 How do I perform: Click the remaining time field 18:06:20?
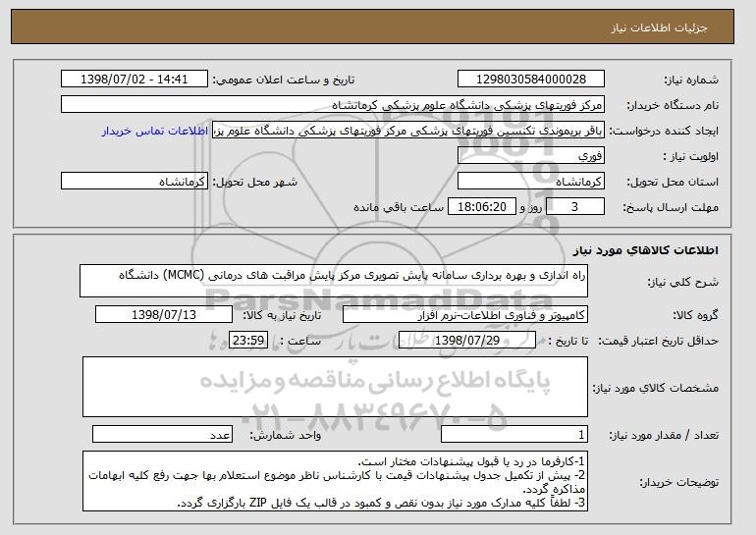click(x=482, y=207)
